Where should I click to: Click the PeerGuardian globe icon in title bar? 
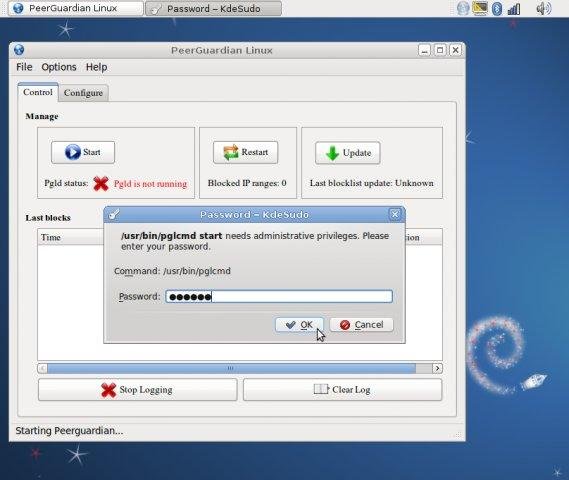(19, 50)
